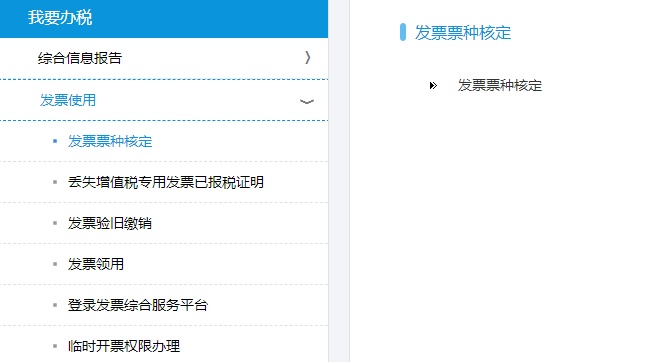Open 丢失增值税专用发票已报税证明 item
The image size is (647, 362).
166,182
